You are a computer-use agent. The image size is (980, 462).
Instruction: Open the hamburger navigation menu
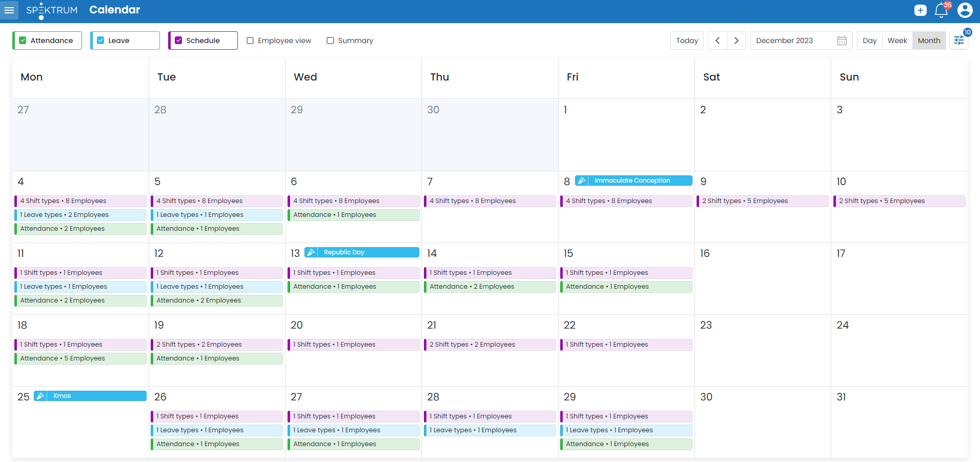pyautogui.click(x=9, y=10)
